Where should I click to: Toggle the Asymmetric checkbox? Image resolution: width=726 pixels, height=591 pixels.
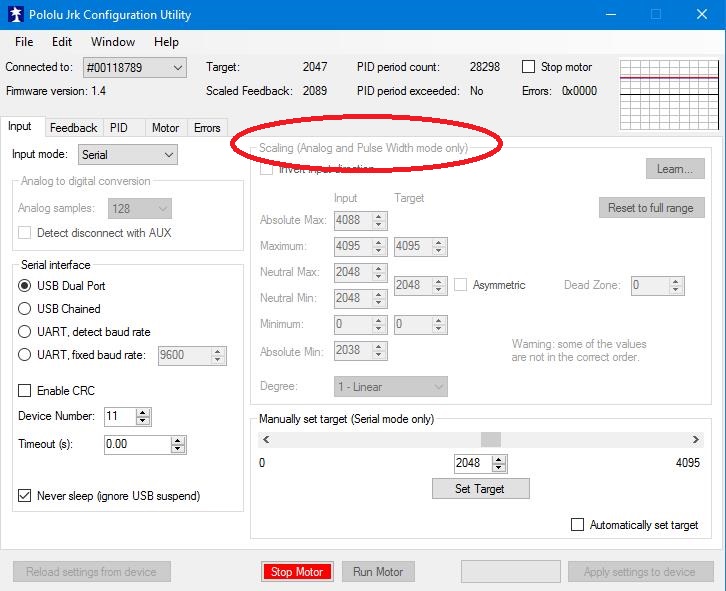click(460, 285)
